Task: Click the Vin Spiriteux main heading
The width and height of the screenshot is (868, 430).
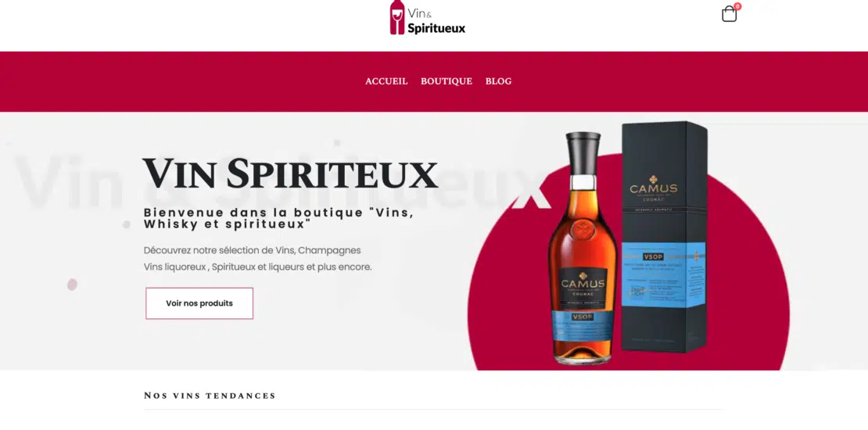Action: 290,174
